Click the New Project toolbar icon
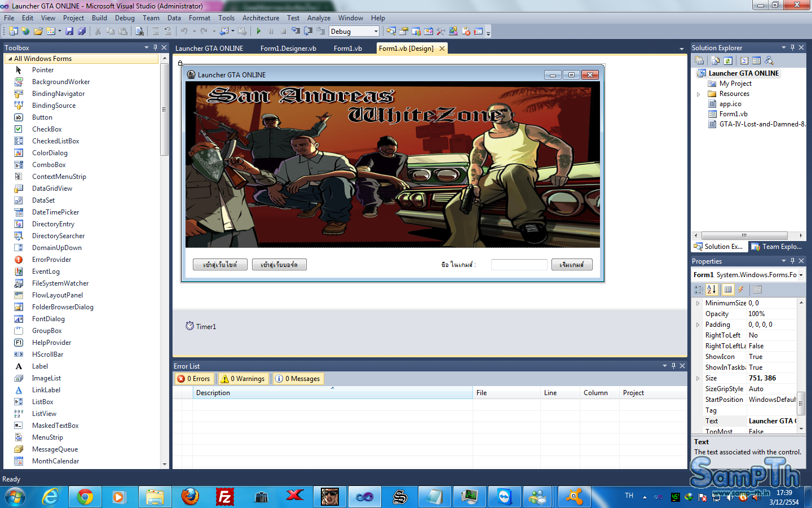Image resolution: width=812 pixels, height=508 pixels. [14, 32]
